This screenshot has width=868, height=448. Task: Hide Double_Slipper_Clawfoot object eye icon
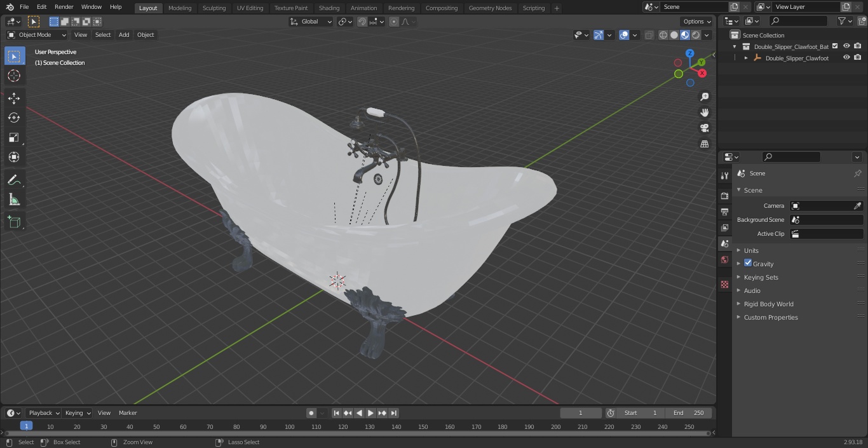coord(846,58)
